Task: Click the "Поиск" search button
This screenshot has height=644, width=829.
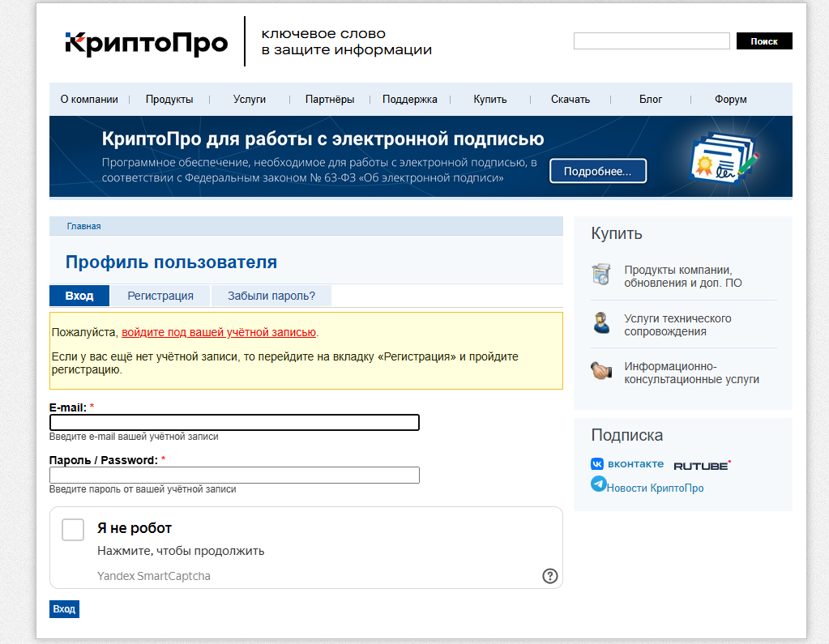Action: click(764, 41)
